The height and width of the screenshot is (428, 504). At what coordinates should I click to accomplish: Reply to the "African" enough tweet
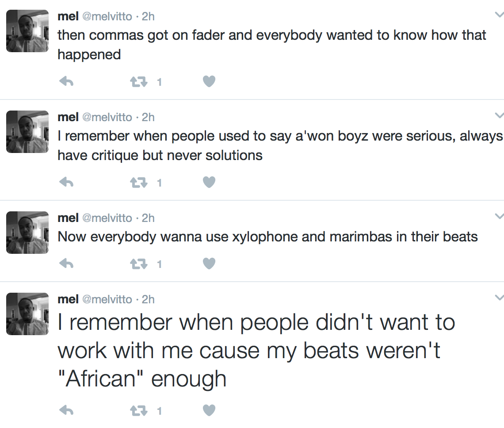click(66, 410)
